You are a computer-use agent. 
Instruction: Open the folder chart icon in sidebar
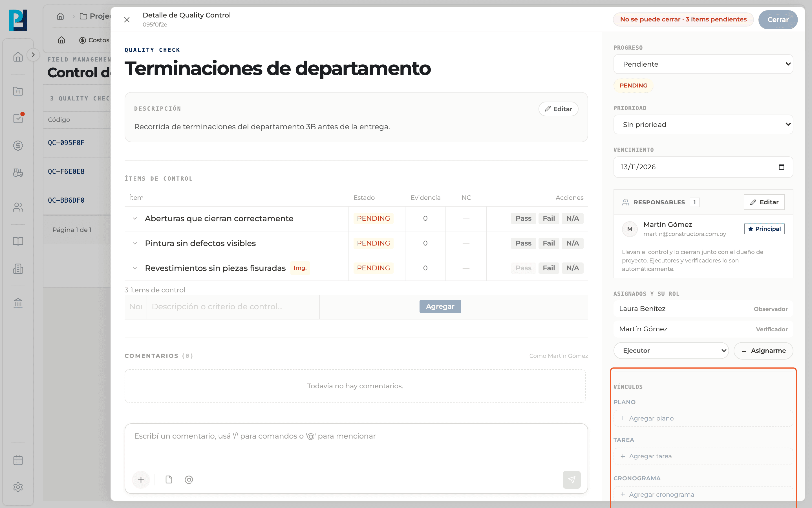click(x=18, y=91)
